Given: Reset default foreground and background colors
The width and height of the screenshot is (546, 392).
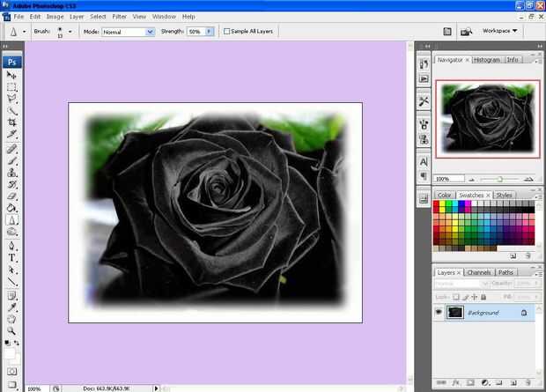Looking at the screenshot, I should pyautogui.click(x=7, y=343).
